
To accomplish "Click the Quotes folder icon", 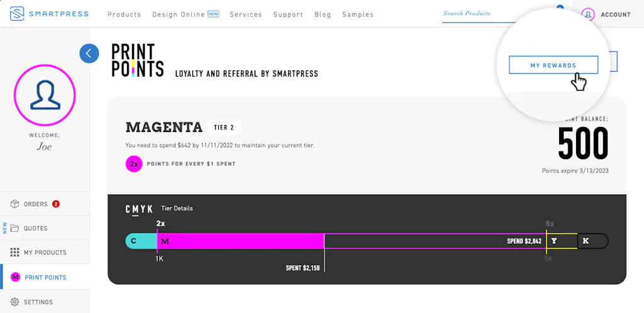I will [x=15, y=228].
